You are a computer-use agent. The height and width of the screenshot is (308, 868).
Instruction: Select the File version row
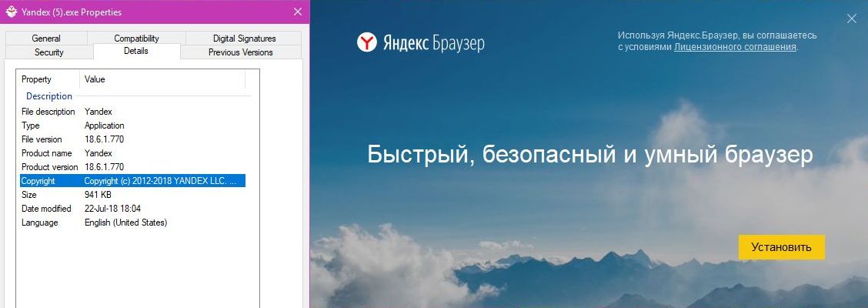(x=132, y=139)
